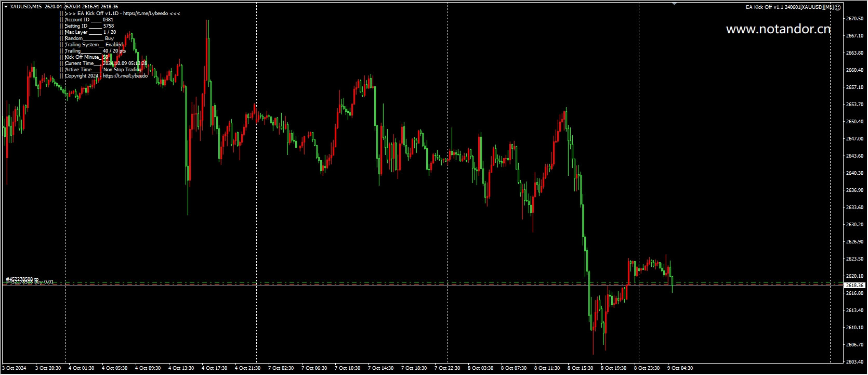Click the 4 Oct 13:30 time label
This screenshot has width=868, height=375.
coord(181,368)
